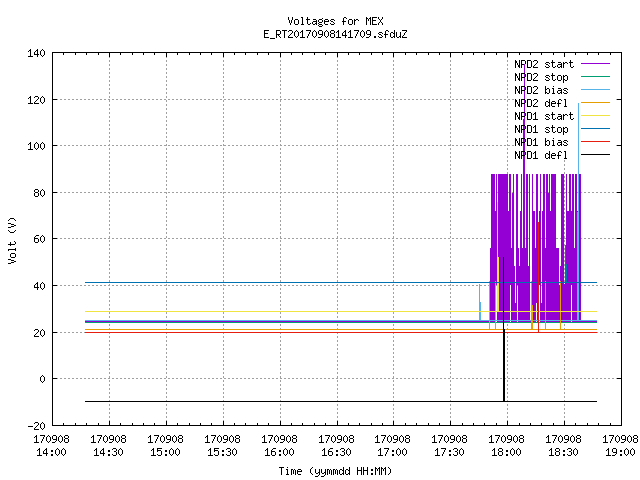
Task: Click the 15:30 time tick label
Action: [x=222, y=453]
